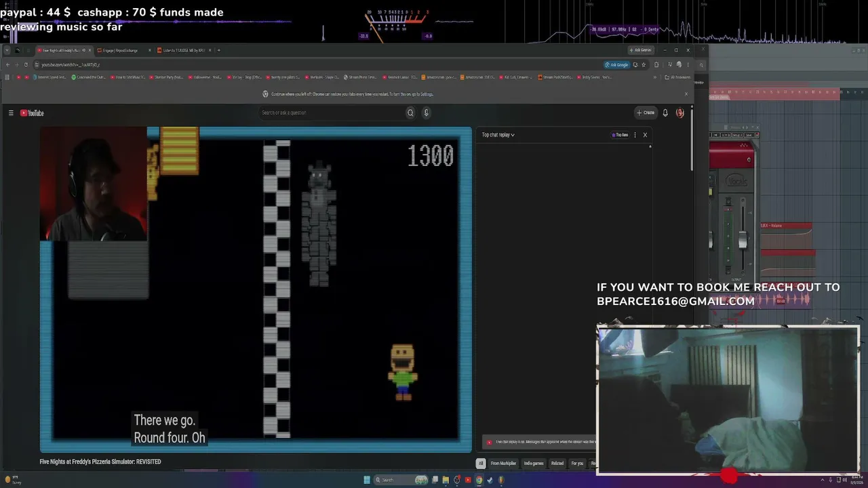Select the Indie games filter chip
868x488 pixels.
pos(534,464)
